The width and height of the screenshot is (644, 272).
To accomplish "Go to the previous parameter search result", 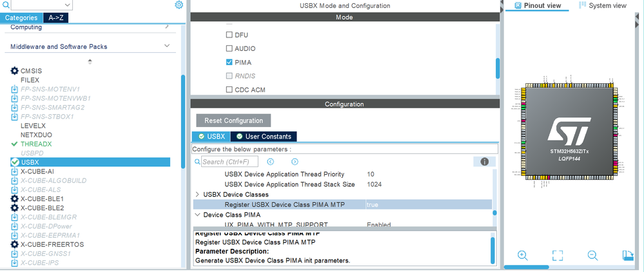I will 271,162.
